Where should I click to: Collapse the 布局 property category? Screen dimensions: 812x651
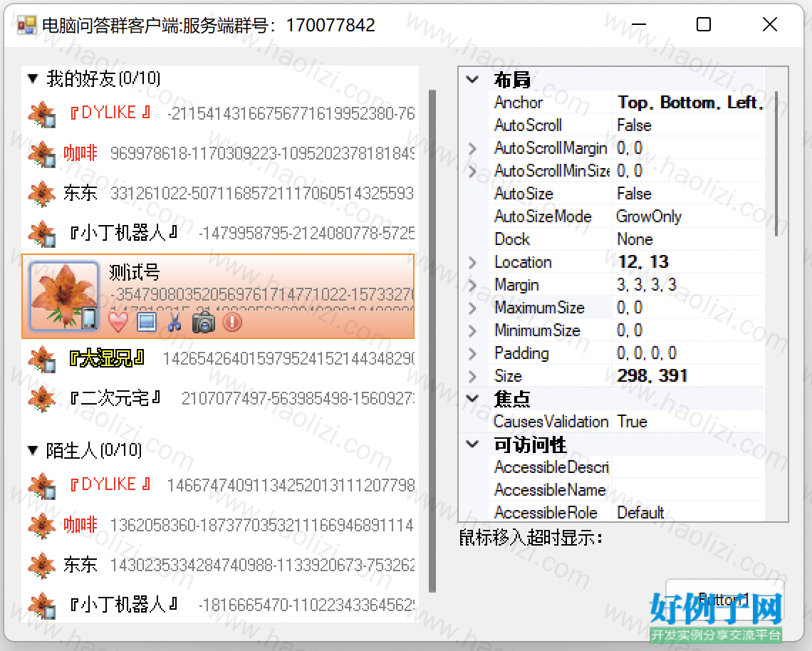point(472,80)
